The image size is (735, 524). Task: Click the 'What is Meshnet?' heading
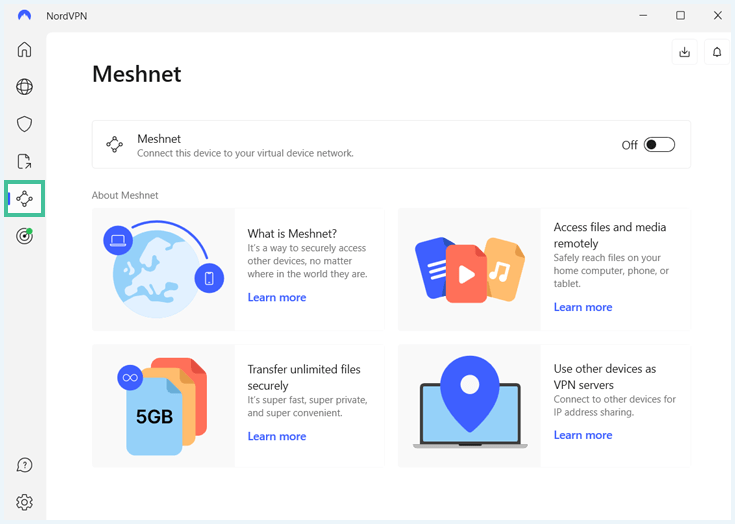pos(292,233)
